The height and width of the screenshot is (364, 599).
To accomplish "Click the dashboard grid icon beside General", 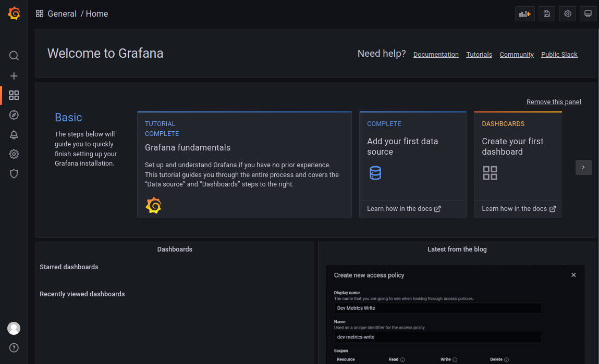I will (x=39, y=14).
